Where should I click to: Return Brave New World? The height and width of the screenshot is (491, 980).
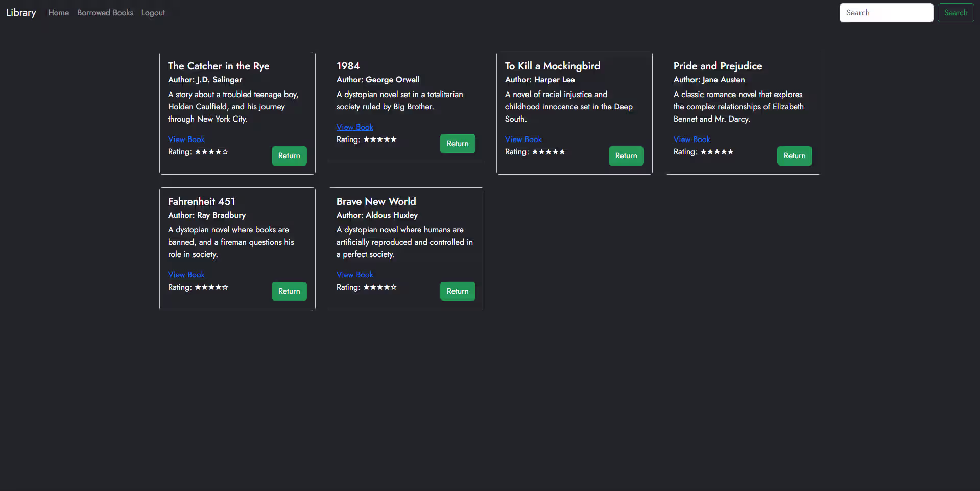tap(458, 291)
